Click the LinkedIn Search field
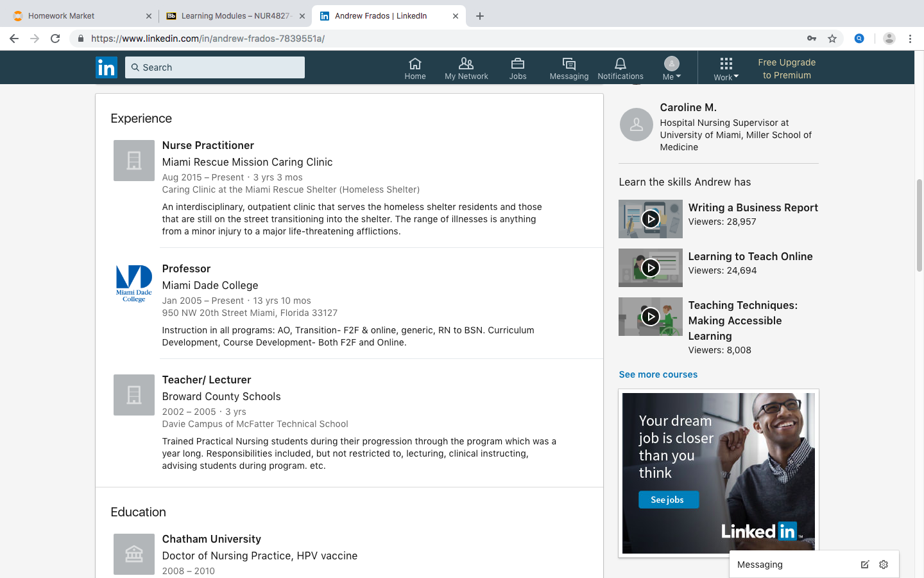The height and width of the screenshot is (578, 924). [215, 67]
